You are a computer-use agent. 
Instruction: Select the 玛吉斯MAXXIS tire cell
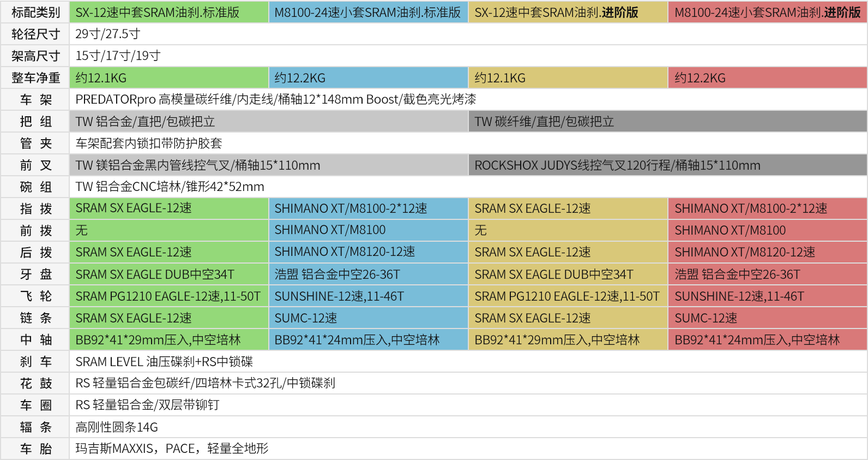click(x=172, y=449)
